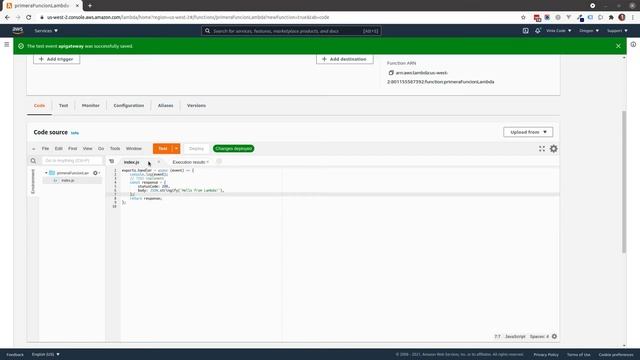Select the Execution results editor tab
The image size is (640, 360).
[189, 162]
